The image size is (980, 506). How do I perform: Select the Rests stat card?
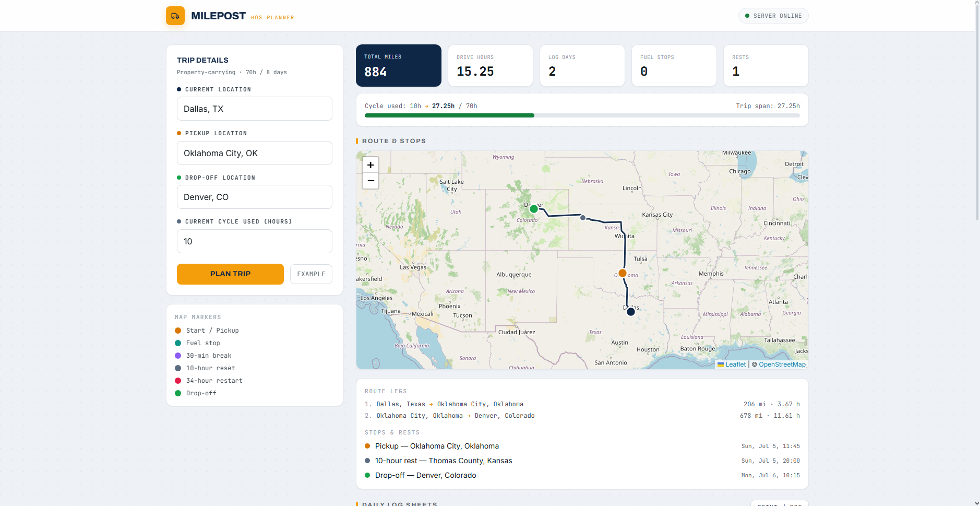766,65
